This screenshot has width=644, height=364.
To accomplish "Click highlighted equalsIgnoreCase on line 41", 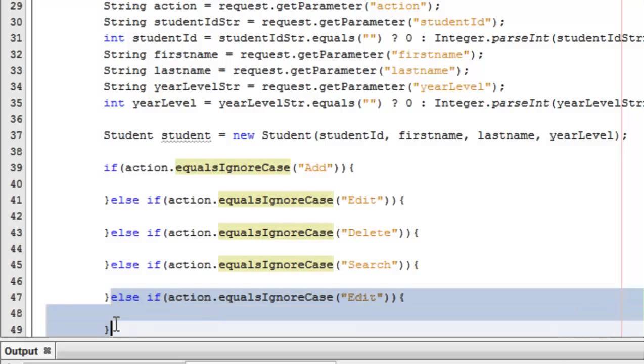I will (276, 200).
